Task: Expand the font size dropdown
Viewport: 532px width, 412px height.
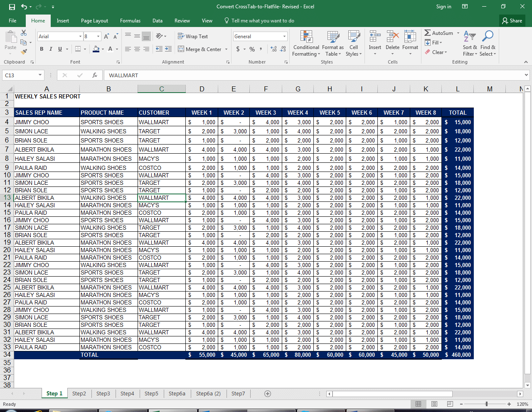Action: (98, 37)
